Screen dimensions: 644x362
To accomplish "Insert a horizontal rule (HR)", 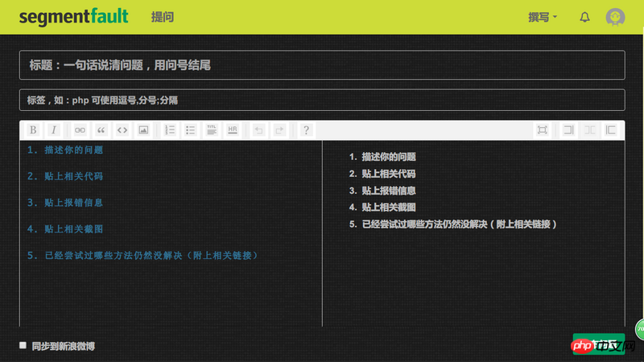I will click(x=233, y=130).
